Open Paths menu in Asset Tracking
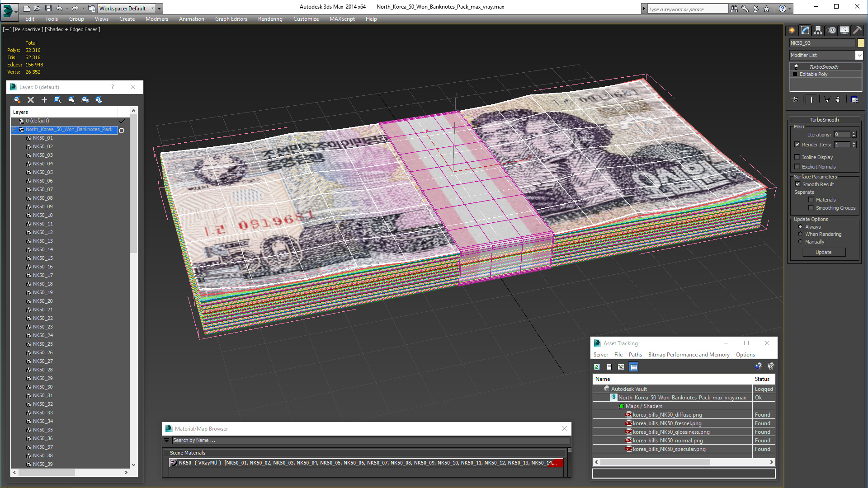 (635, 355)
